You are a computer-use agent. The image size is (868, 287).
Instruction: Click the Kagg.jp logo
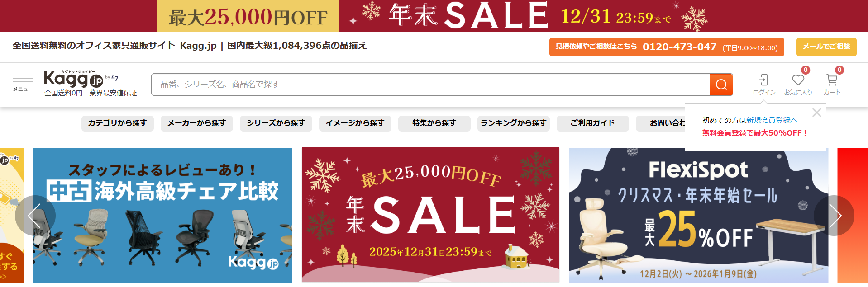(x=81, y=79)
